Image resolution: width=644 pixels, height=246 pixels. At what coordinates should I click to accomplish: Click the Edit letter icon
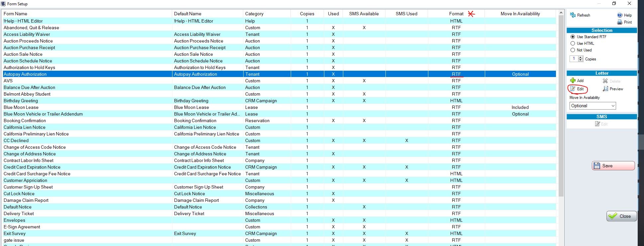573,89
